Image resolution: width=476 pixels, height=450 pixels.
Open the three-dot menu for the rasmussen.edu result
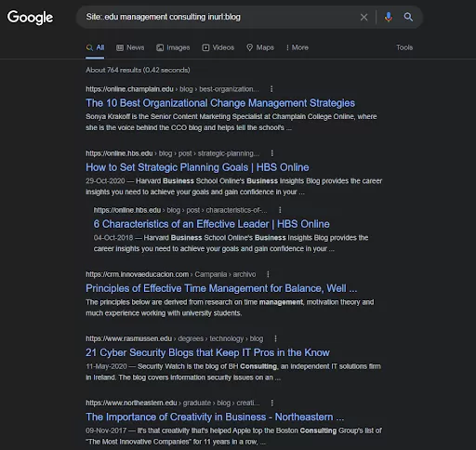(275, 338)
